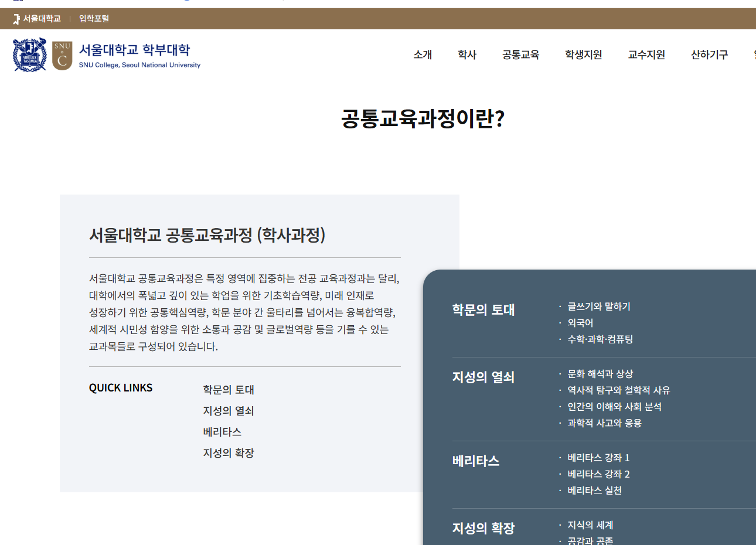This screenshot has height=545, width=756.
Task: Click the 공통교육과정이란? page title
Action: 423,118
